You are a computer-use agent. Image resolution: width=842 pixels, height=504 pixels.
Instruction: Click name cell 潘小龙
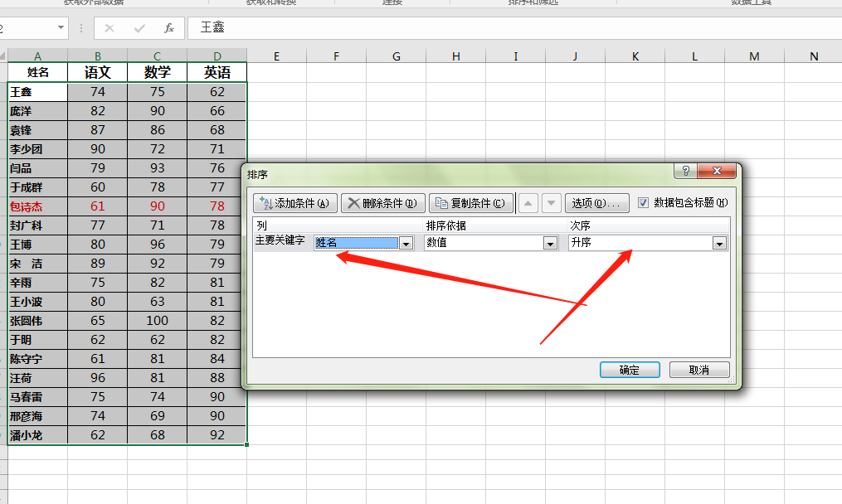click(37, 434)
